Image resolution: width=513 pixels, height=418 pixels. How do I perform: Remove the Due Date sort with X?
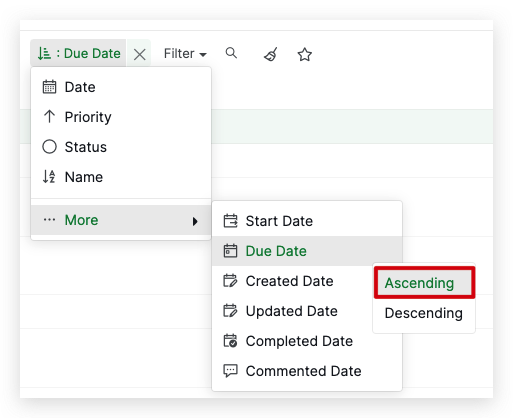point(139,54)
